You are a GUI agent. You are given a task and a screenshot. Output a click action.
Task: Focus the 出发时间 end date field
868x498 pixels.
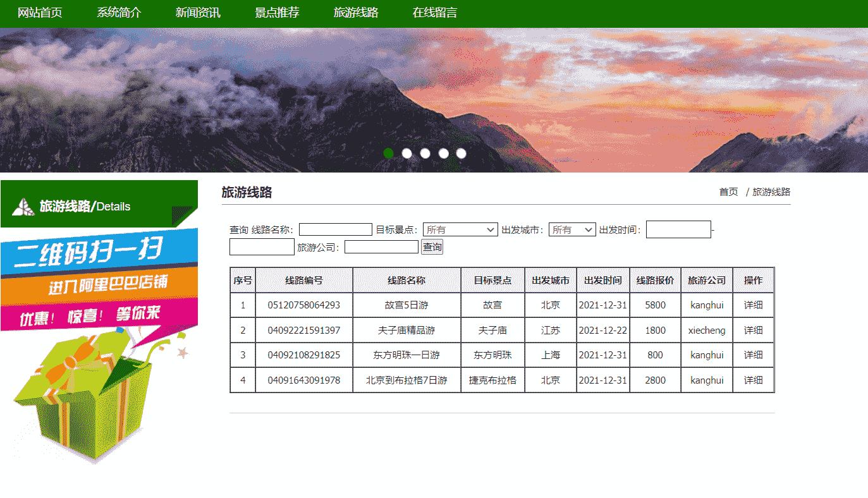click(262, 247)
